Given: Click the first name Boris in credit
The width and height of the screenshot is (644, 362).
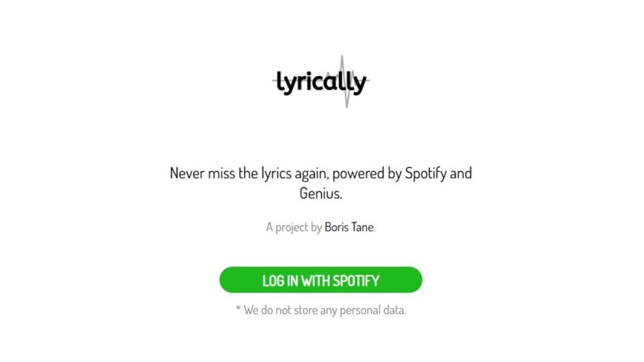Looking at the screenshot, I should coord(336,227).
